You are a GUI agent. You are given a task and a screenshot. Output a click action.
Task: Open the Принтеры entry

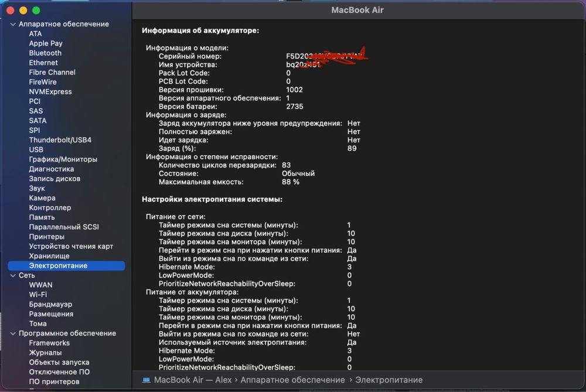[x=47, y=237]
